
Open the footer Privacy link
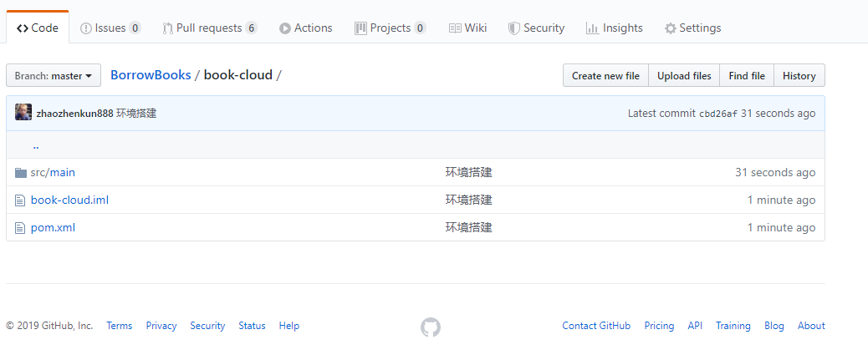pos(161,326)
